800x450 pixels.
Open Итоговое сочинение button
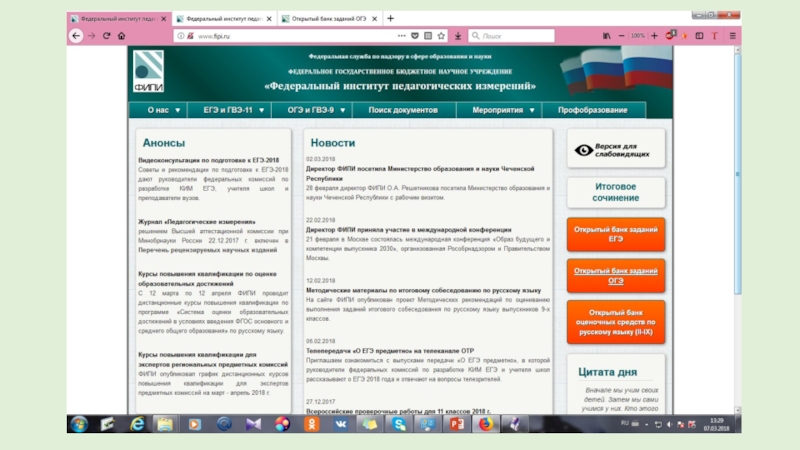616,192
